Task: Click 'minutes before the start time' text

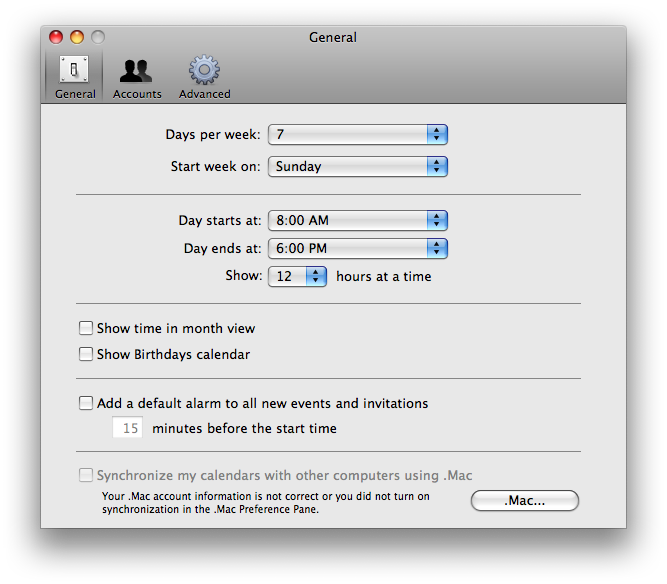Action: (x=245, y=428)
